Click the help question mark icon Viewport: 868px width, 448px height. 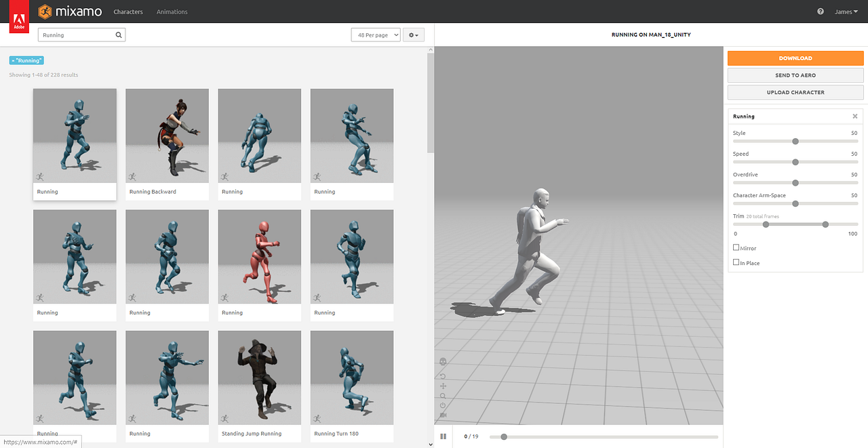coord(820,11)
